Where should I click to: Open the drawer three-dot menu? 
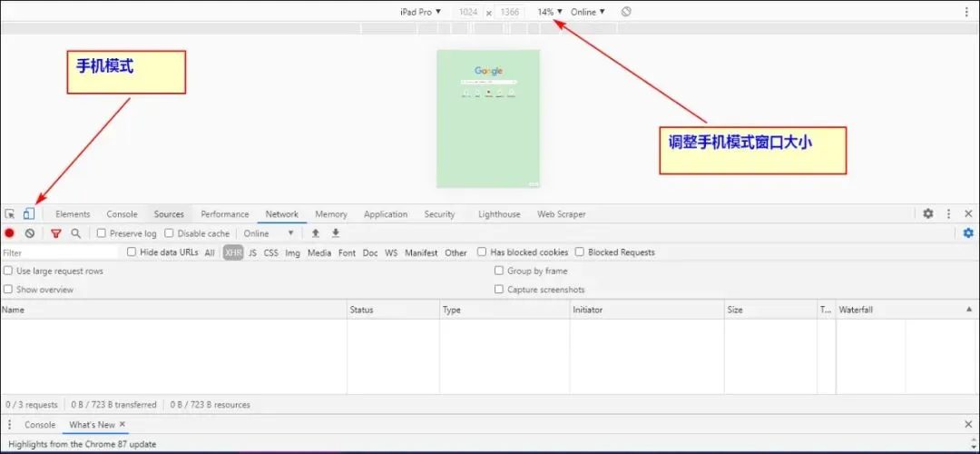(9, 425)
